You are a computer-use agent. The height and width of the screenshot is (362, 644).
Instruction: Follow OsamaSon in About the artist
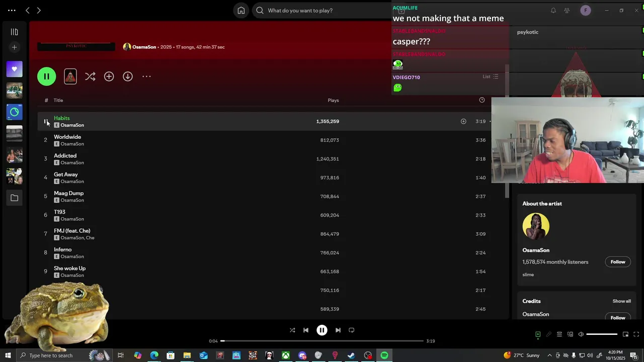pos(618,262)
